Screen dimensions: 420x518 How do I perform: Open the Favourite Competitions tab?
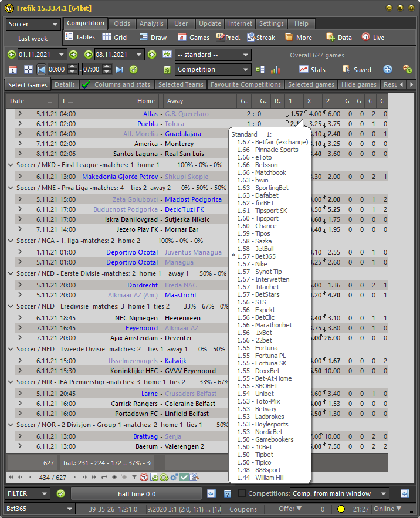click(246, 84)
